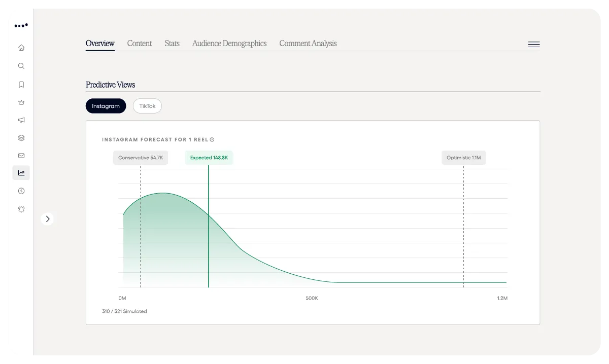Open the stacked layers icon
Image resolution: width=609 pixels, height=364 pixels.
coord(21,138)
